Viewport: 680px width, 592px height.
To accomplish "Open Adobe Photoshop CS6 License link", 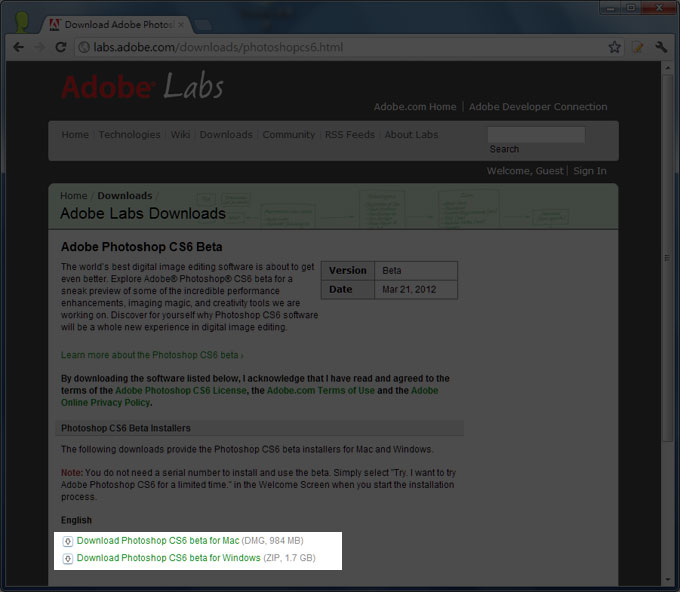I will 181,390.
